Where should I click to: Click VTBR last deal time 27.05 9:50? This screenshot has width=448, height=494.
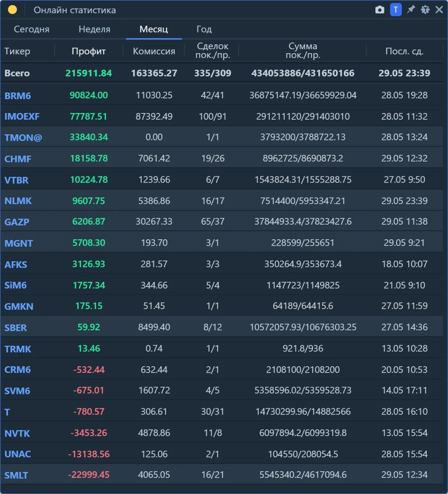point(404,180)
